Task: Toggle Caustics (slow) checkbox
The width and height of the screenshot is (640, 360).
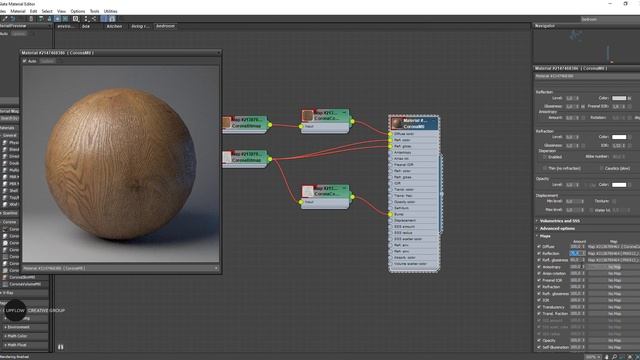Action: [x=601, y=168]
